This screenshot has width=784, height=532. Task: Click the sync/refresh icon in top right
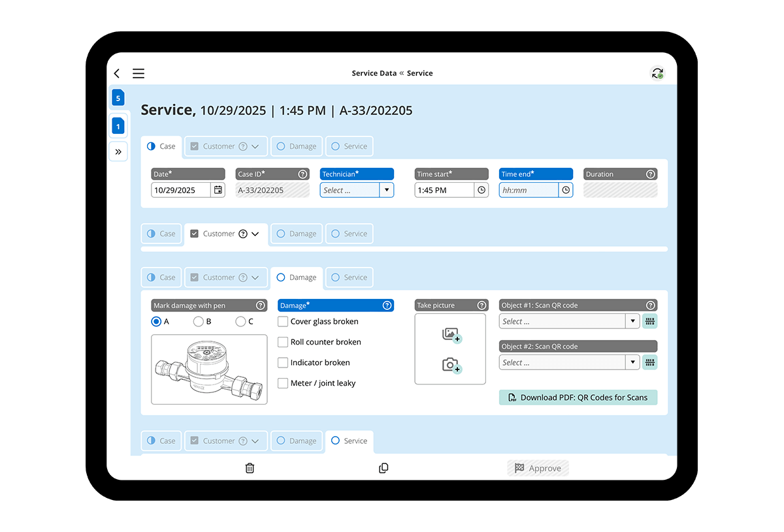[x=657, y=72]
